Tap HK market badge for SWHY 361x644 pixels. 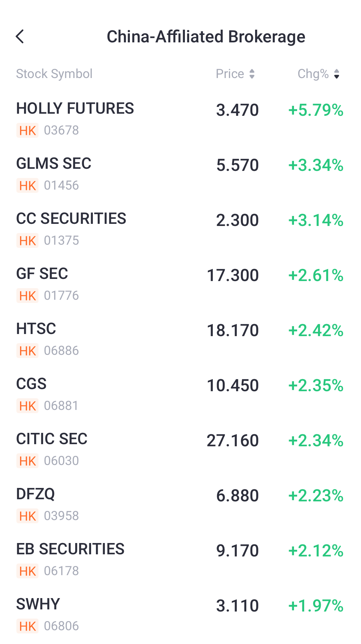pyautogui.click(x=28, y=626)
